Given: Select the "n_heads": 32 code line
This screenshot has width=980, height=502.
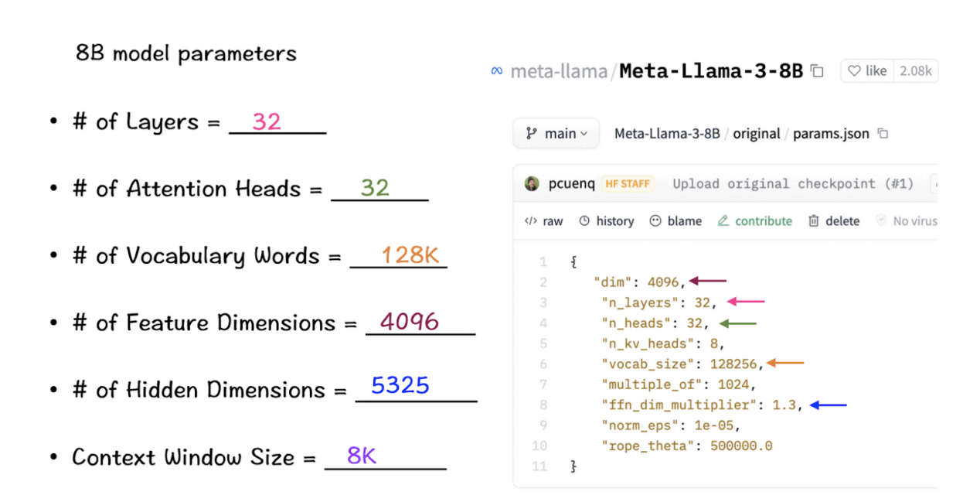Looking at the screenshot, I should [655, 323].
